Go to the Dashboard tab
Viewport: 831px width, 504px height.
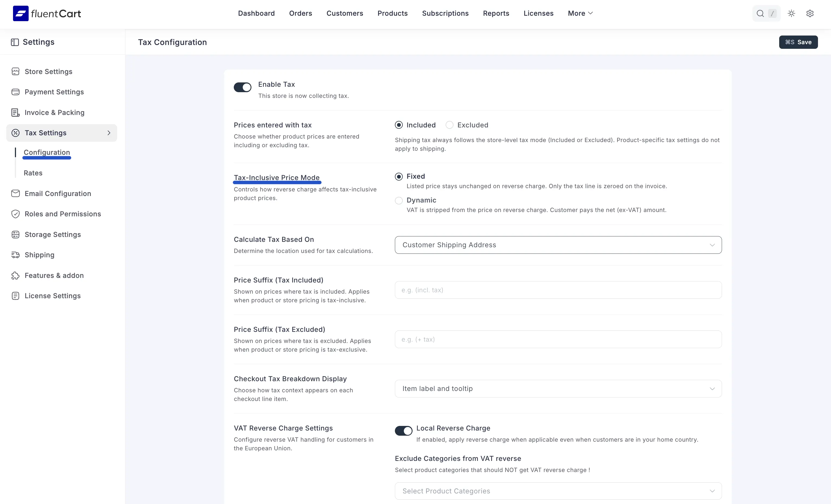(x=256, y=14)
